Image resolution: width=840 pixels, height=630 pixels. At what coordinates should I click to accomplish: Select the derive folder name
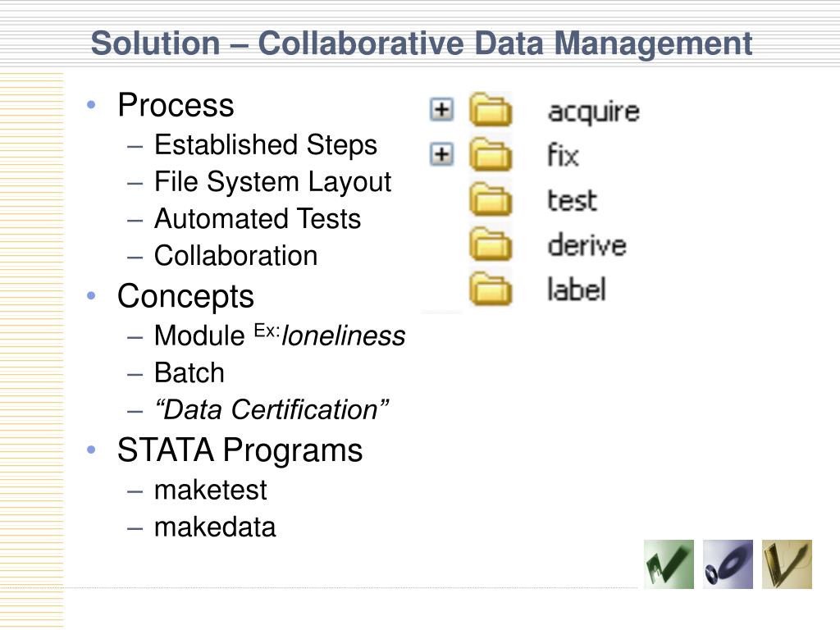586,244
